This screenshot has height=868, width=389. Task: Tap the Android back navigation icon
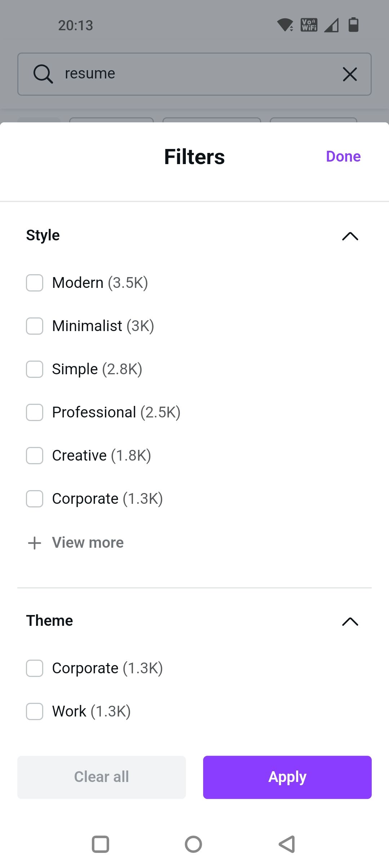coord(287,844)
